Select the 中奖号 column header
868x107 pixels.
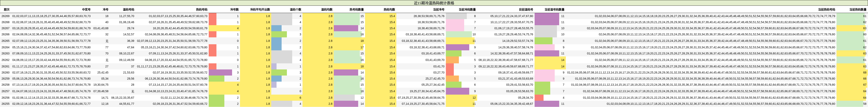(86, 10)
